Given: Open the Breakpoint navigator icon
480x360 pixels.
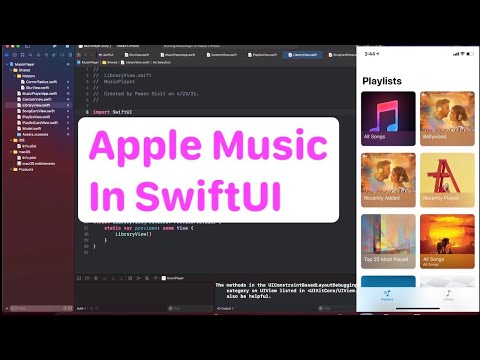Looking at the screenshot, I should tap(62, 55).
